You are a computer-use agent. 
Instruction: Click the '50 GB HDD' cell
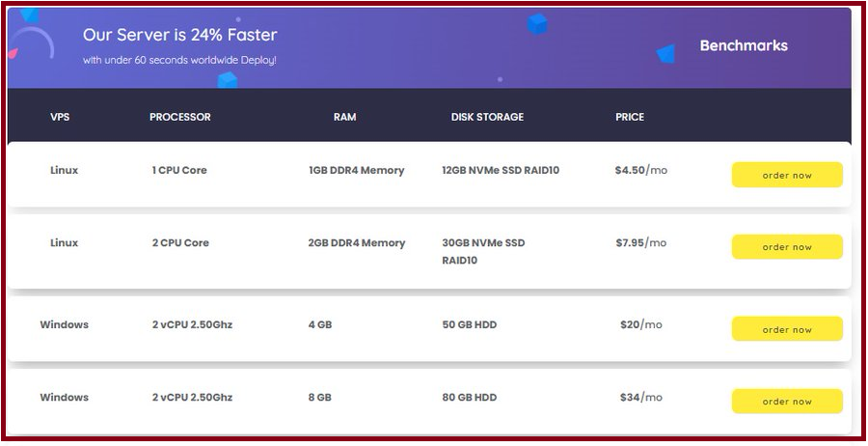click(469, 324)
